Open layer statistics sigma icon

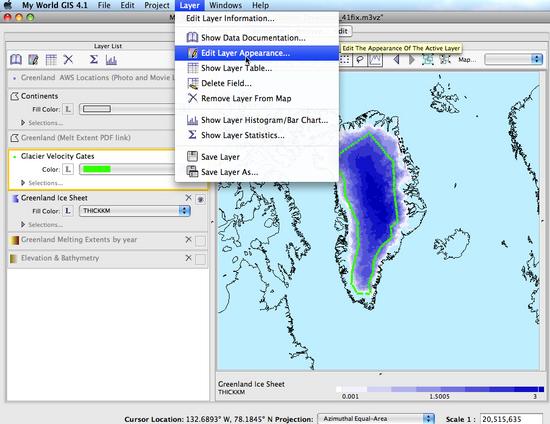(93, 60)
